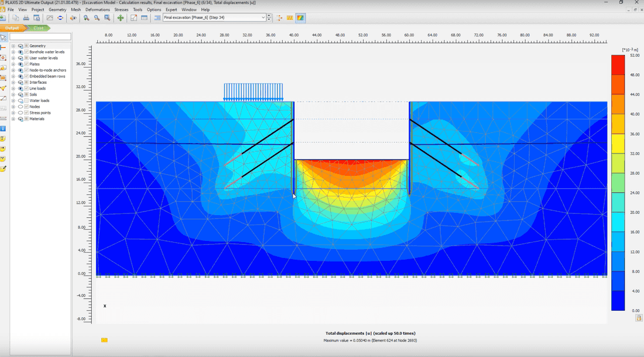Open the Stresses menu
This screenshot has width=644, height=357.
[x=121, y=9]
